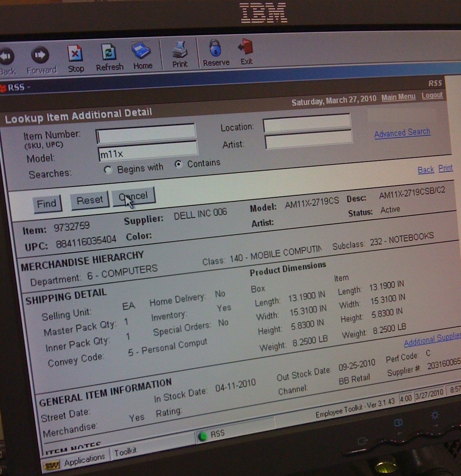The height and width of the screenshot is (476, 461).
Task: Click the Back toolbar icon
Action: pyautogui.click(x=6, y=56)
